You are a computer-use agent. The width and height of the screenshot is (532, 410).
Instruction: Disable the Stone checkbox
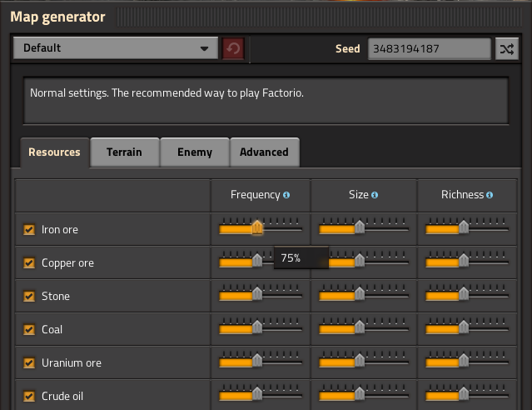pos(29,296)
